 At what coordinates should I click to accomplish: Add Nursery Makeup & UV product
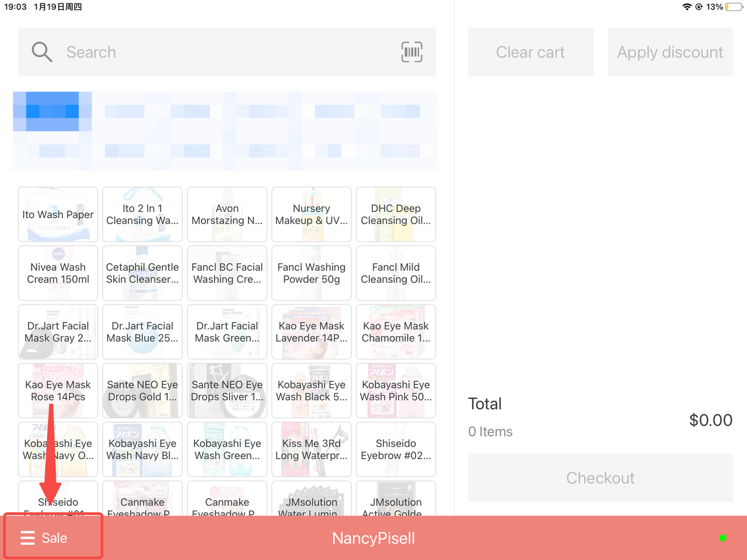coord(312,214)
